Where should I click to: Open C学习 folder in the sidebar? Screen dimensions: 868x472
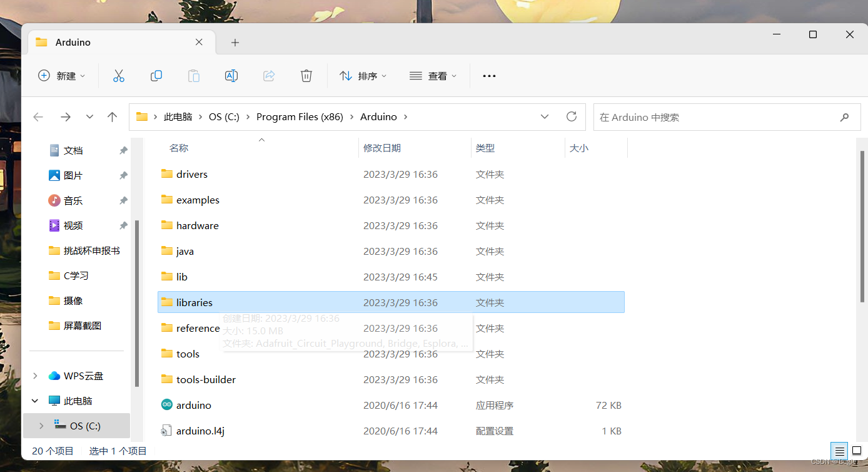tap(76, 275)
